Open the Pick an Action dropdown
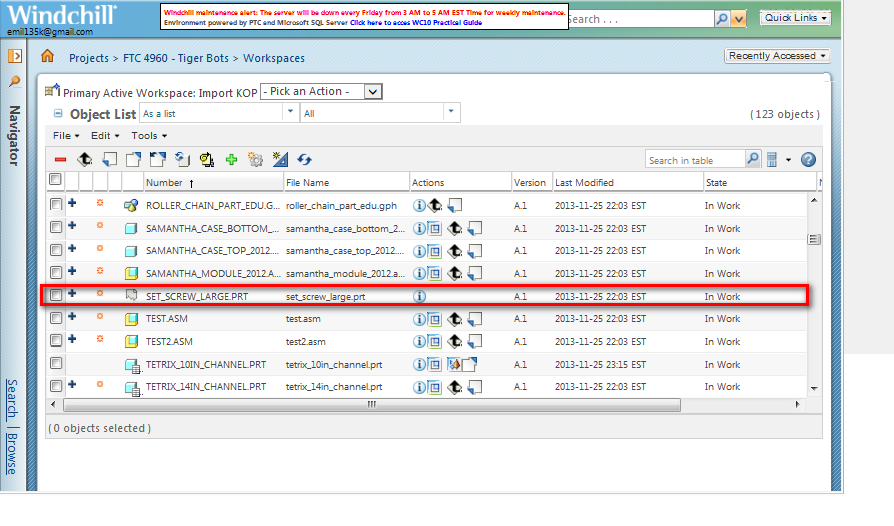This screenshot has height=526, width=894. tap(322, 91)
